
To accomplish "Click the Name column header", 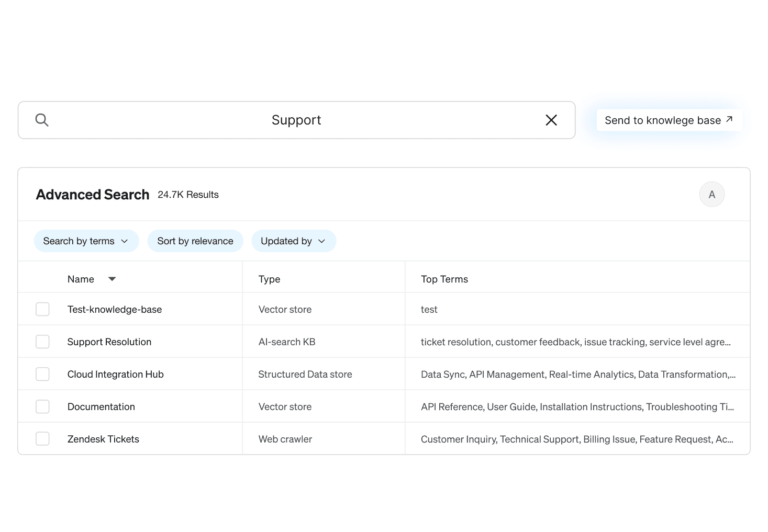I will tap(81, 279).
